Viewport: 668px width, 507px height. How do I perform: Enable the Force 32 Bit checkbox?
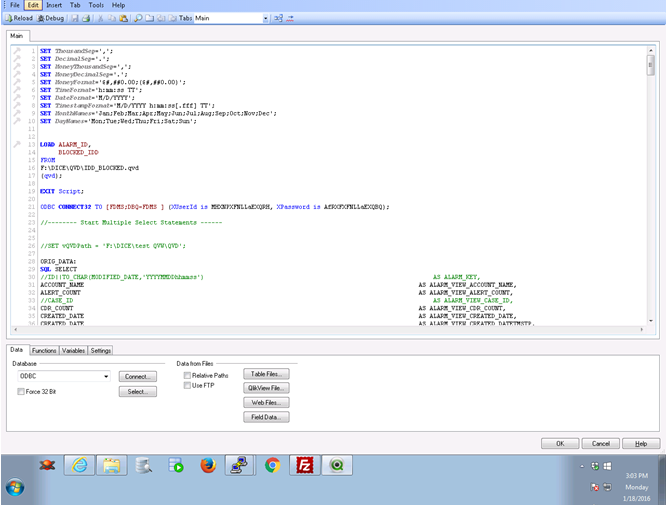click(x=20, y=392)
